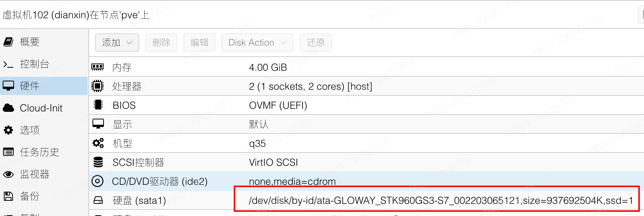
Task: Go to 选项 (Options) in sidebar
Action: [30, 130]
